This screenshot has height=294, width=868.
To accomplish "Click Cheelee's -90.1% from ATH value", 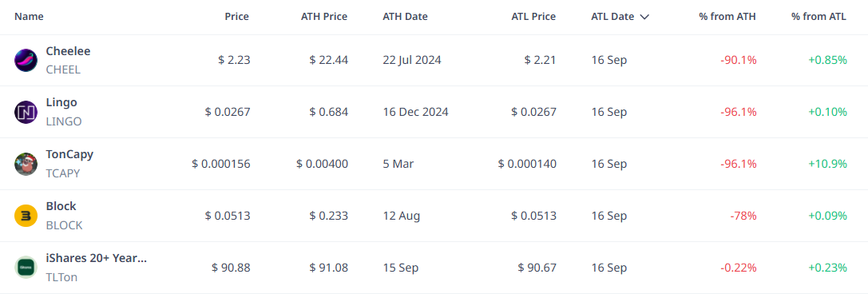I will point(739,60).
